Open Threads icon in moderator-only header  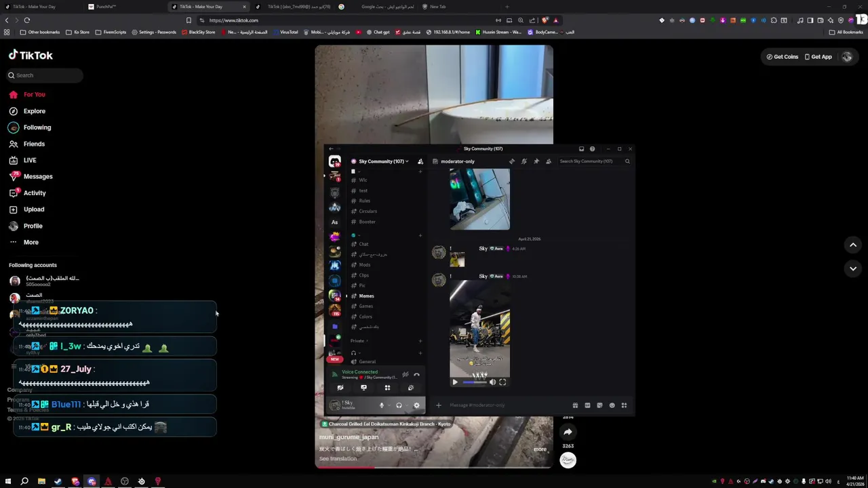pos(512,161)
